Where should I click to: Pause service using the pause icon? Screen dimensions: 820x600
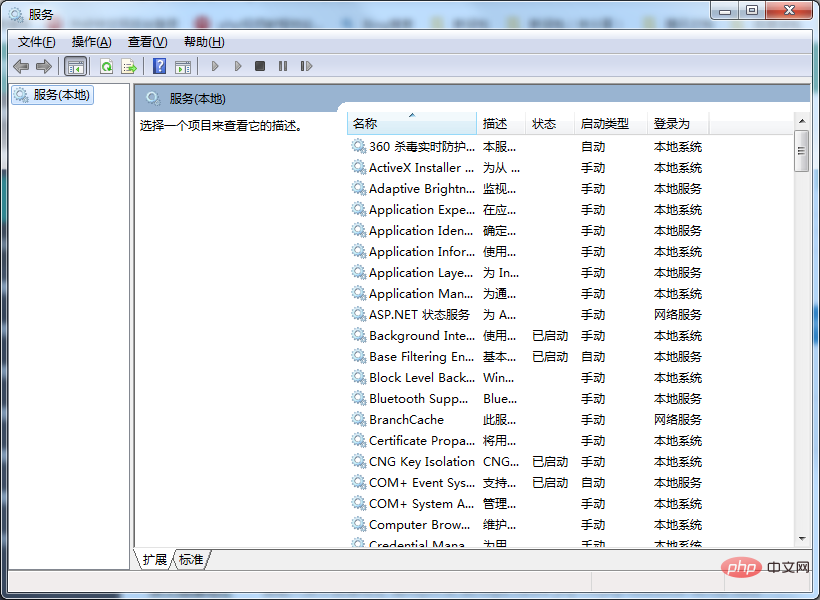point(283,66)
